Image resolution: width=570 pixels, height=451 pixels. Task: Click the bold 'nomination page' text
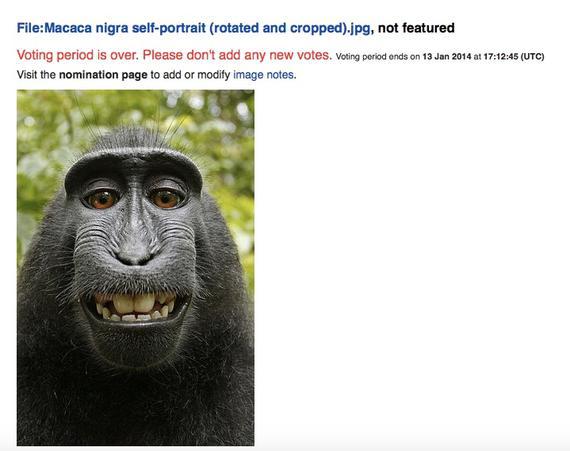coord(103,75)
